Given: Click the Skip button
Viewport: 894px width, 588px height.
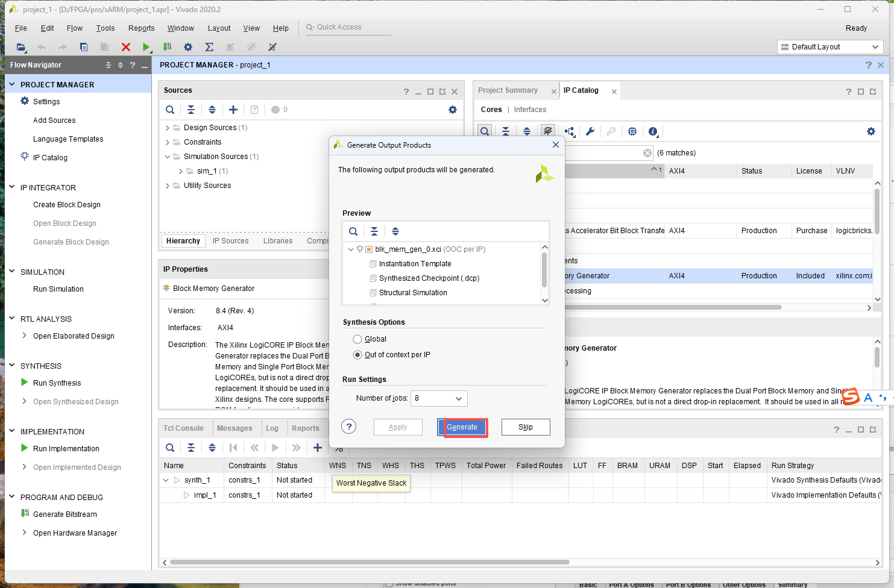Looking at the screenshot, I should [x=526, y=427].
